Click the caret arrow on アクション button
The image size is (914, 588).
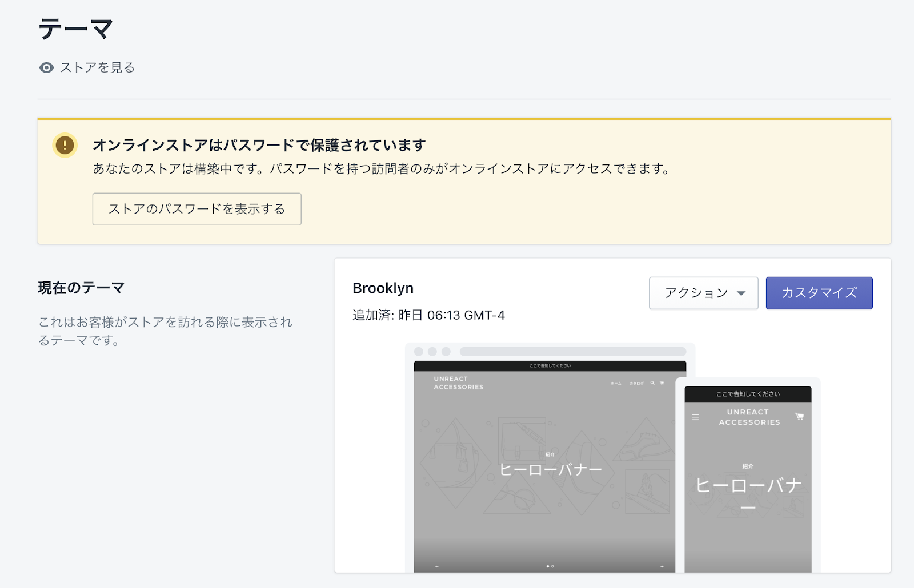(x=741, y=293)
